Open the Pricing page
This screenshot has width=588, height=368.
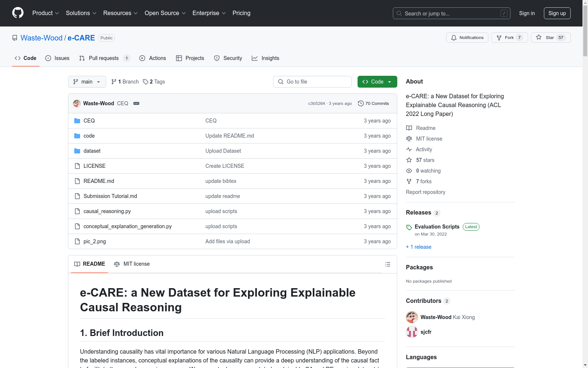241,13
